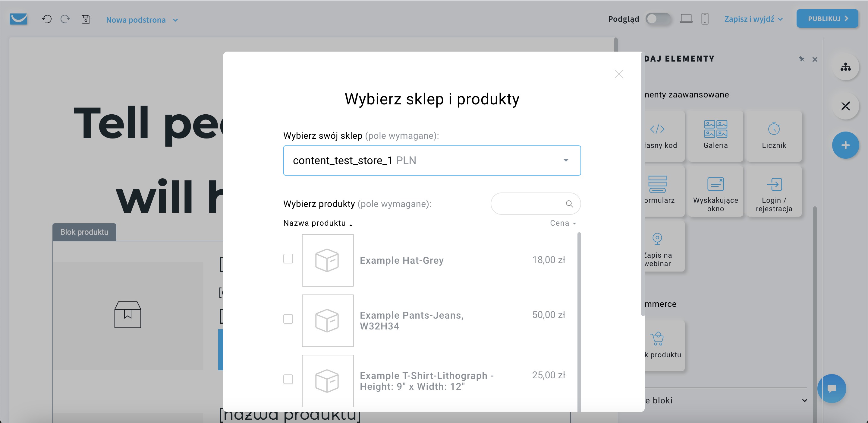Tick the Example T-Shirt-Lithograph checkbox
This screenshot has width=868, height=423.
click(x=288, y=379)
